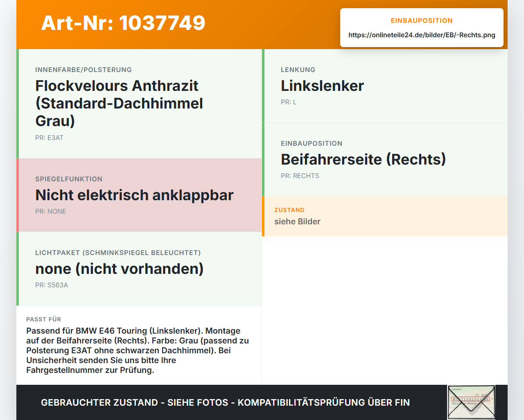Click the orange EINBAUPOSITION label in the header card

tap(422, 20)
